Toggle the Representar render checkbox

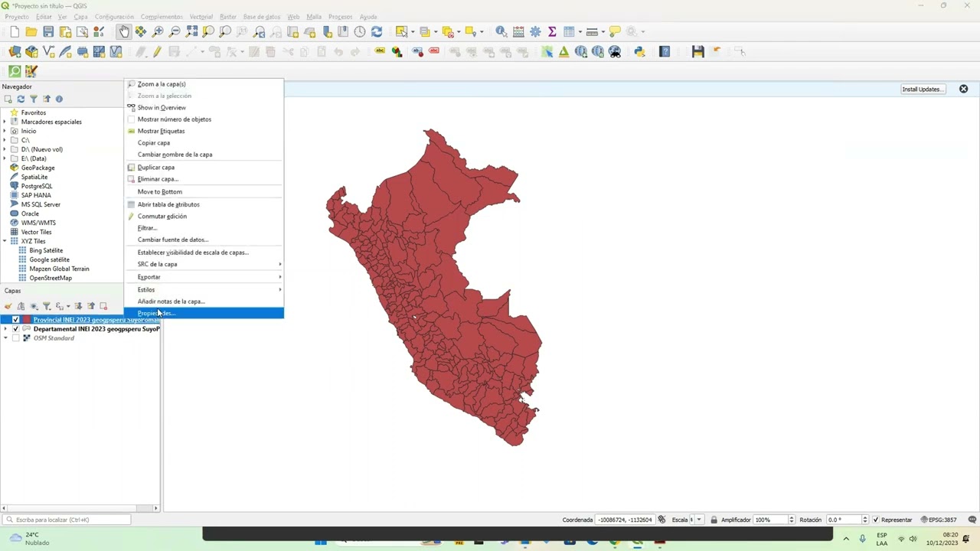click(x=875, y=520)
